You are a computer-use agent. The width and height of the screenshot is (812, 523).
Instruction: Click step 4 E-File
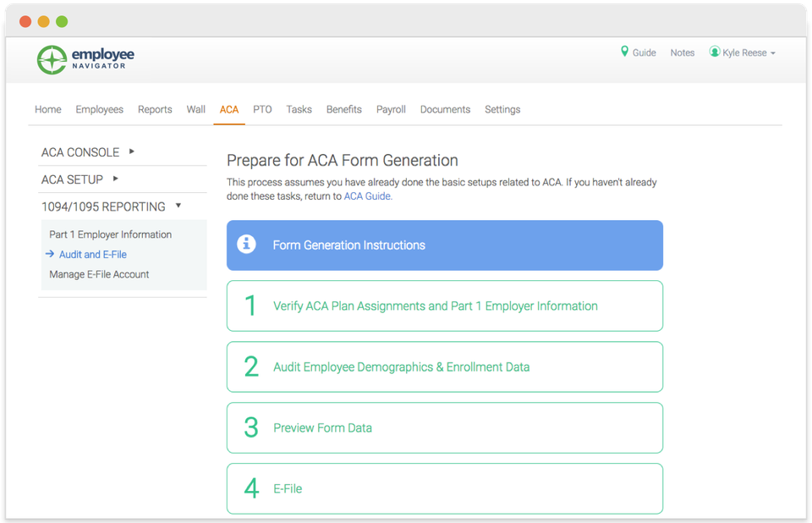(x=287, y=489)
